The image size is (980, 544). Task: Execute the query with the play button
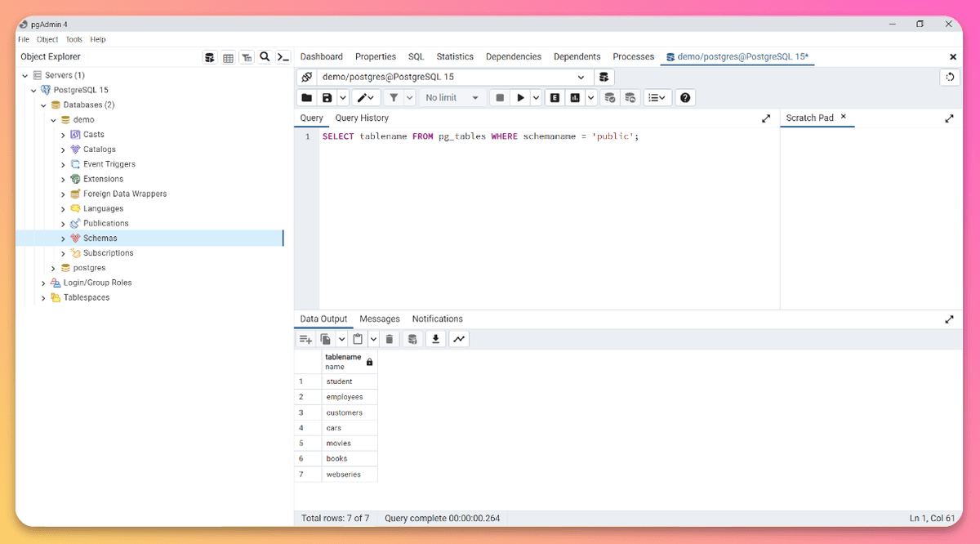click(x=520, y=98)
